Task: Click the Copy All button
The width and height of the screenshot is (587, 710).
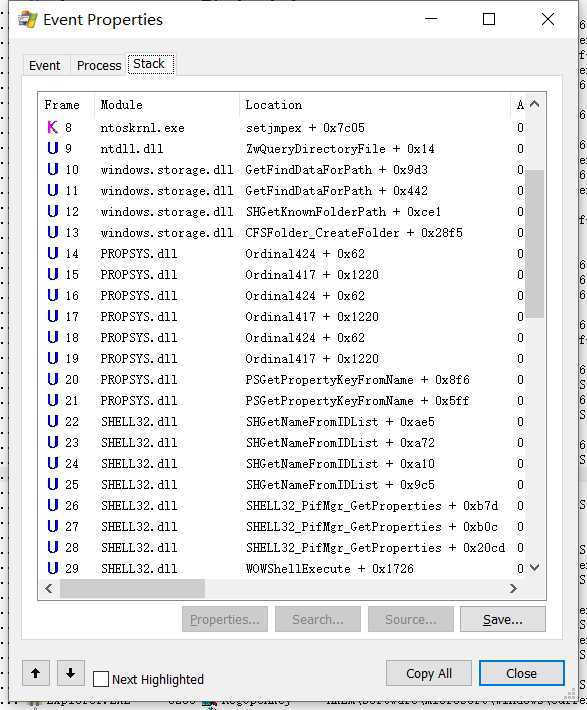Action: 428,673
